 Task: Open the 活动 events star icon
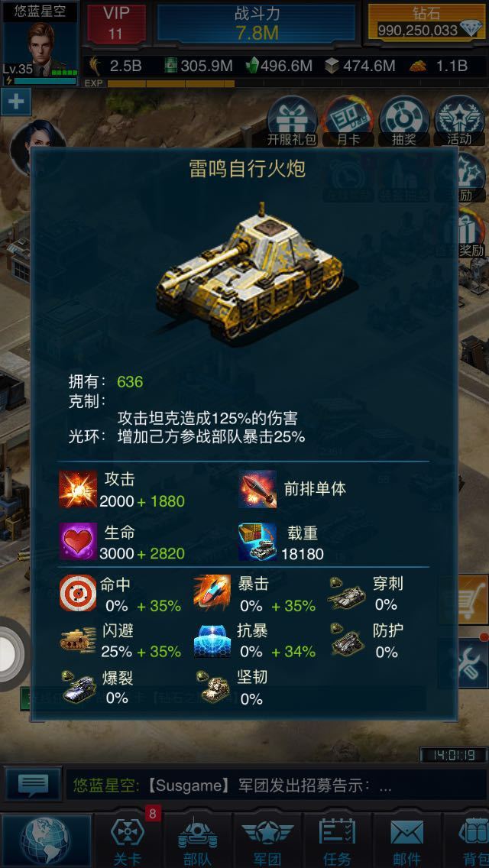coord(459,121)
